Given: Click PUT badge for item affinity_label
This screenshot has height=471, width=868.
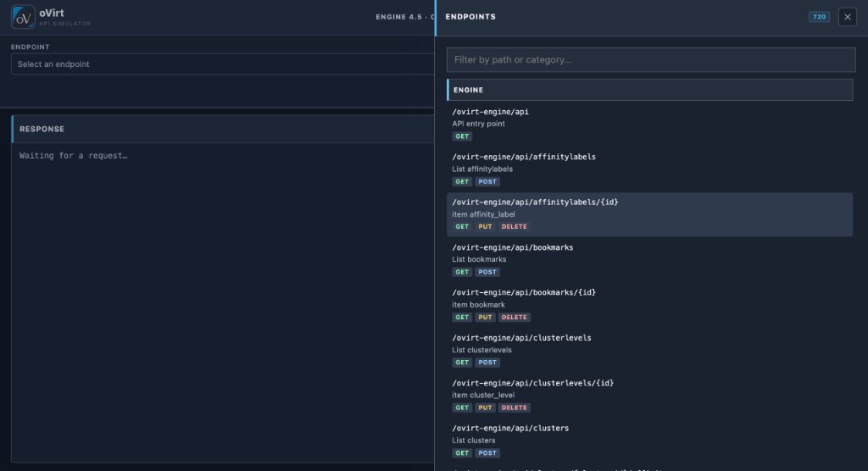Looking at the screenshot, I should (x=485, y=227).
